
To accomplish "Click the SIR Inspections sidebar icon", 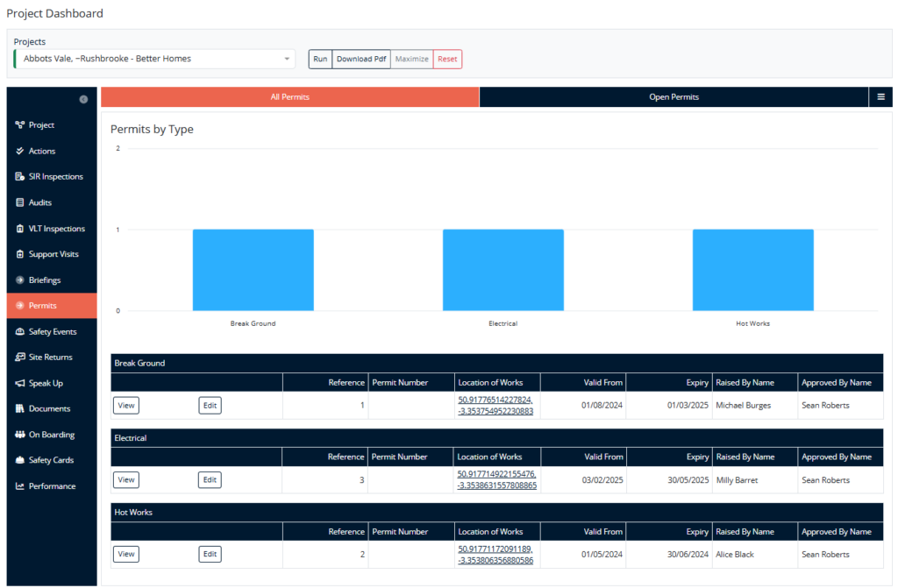I will [20, 176].
